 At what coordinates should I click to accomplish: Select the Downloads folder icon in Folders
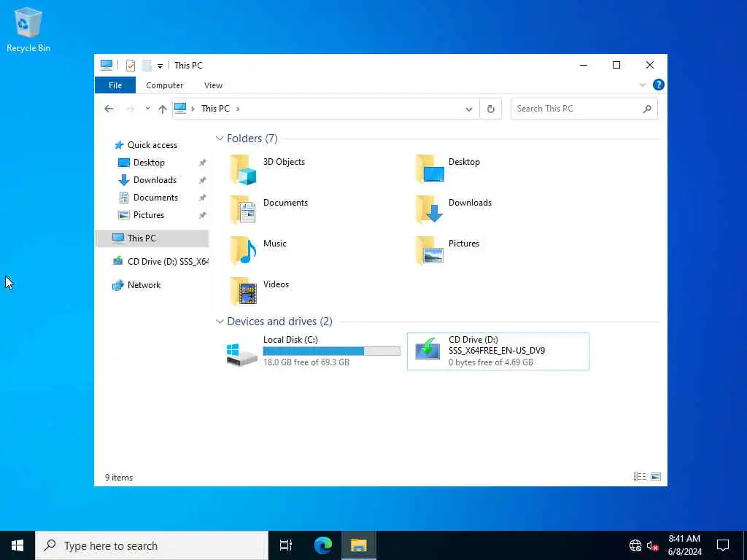point(429,209)
